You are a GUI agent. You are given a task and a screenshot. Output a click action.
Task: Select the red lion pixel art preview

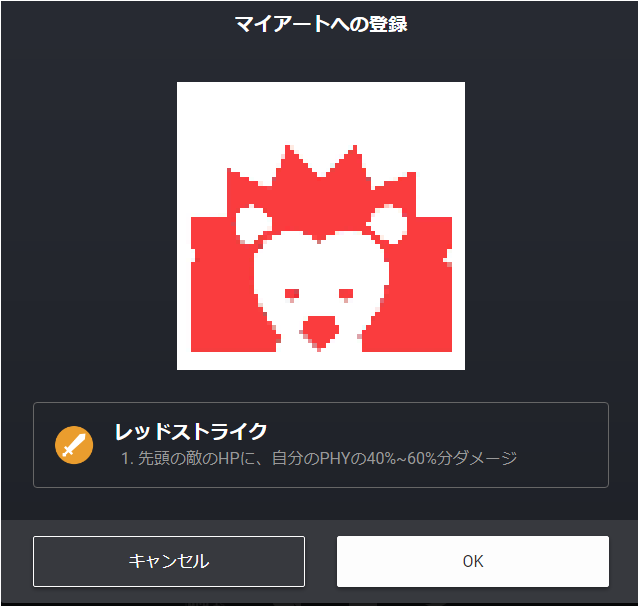321,226
